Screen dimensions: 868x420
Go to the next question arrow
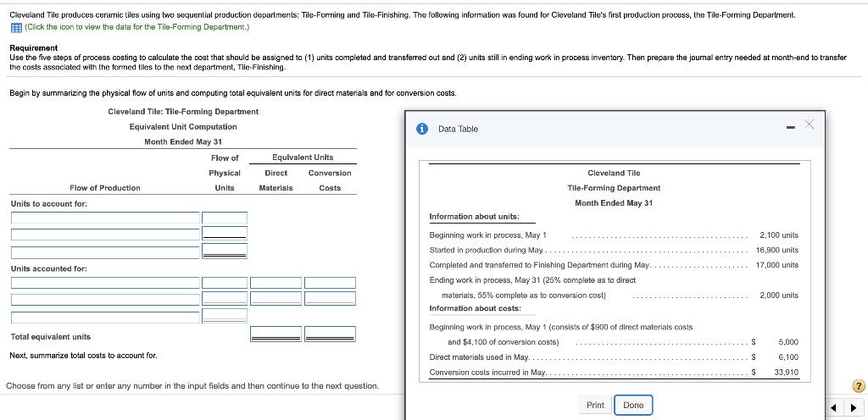coord(853,408)
